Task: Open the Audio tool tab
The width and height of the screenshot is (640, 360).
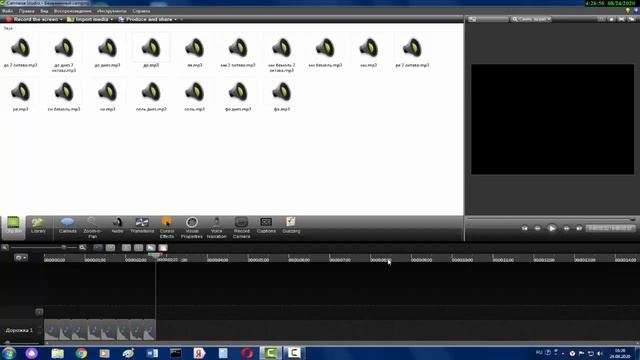Action: click(x=117, y=226)
